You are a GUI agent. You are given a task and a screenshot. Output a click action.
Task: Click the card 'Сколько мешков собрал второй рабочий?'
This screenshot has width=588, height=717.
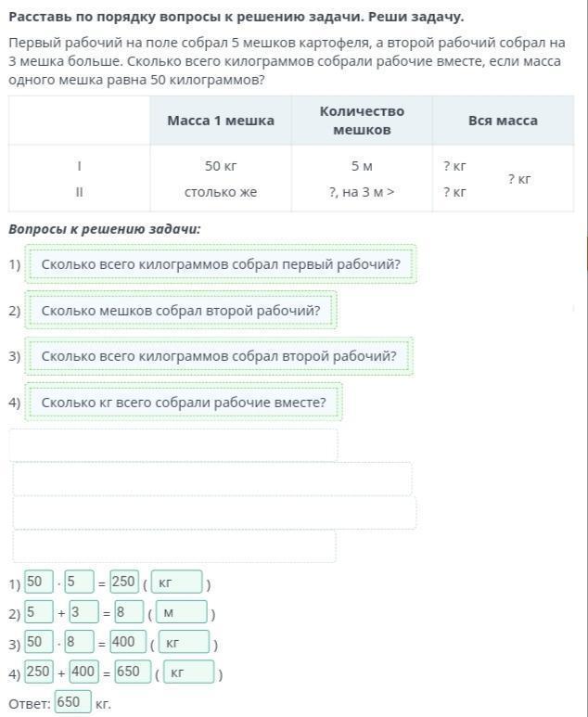click(181, 310)
